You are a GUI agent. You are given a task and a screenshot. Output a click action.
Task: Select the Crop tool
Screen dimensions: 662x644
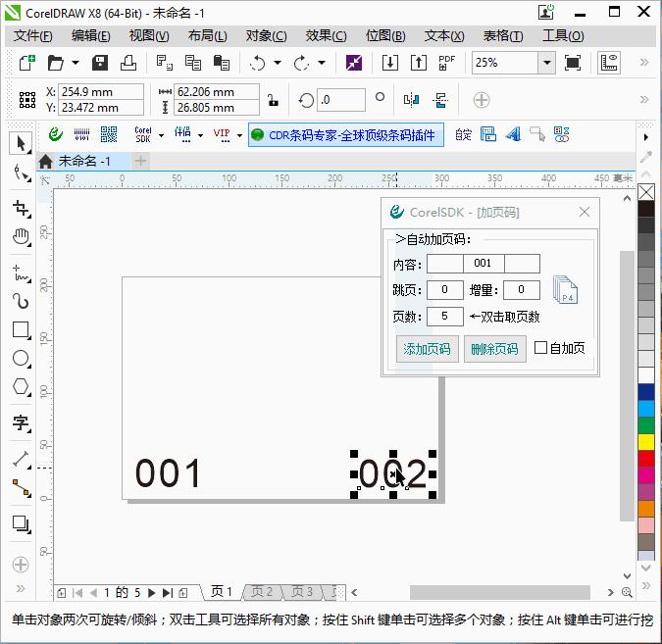pos(22,209)
